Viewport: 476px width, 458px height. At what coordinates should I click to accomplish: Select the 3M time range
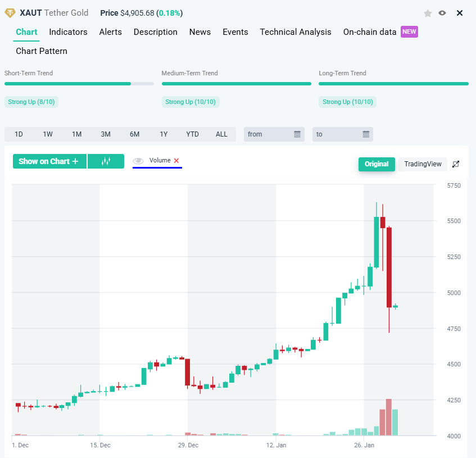coord(106,134)
